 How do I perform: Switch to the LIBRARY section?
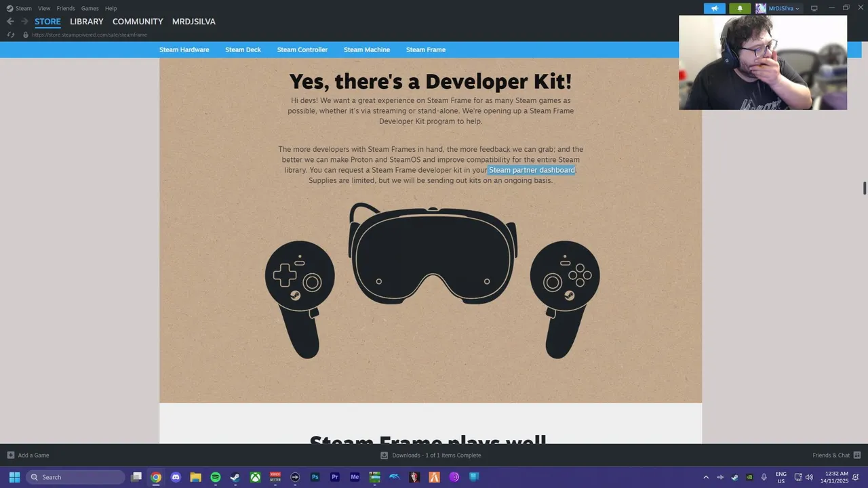pos(87,22)
